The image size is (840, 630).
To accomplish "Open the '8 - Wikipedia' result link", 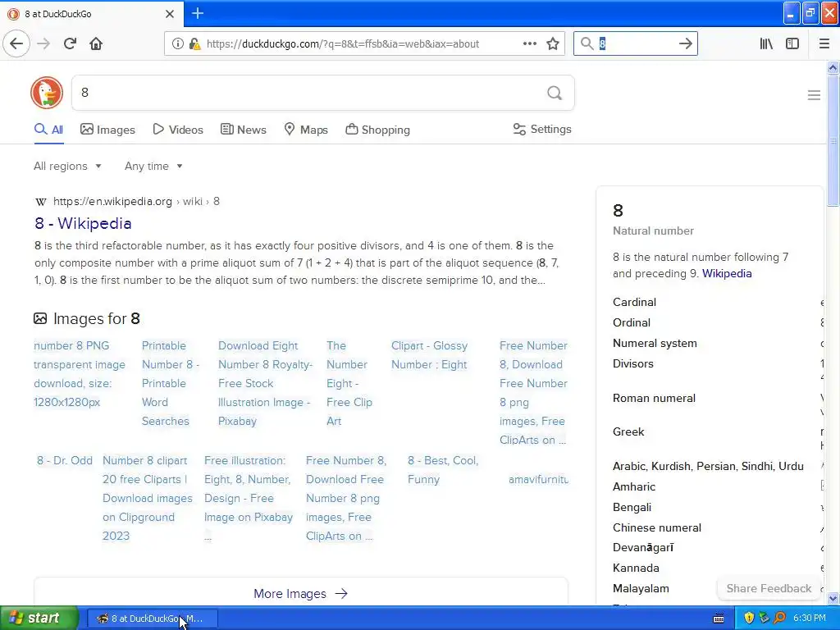I will coord(83,223).
